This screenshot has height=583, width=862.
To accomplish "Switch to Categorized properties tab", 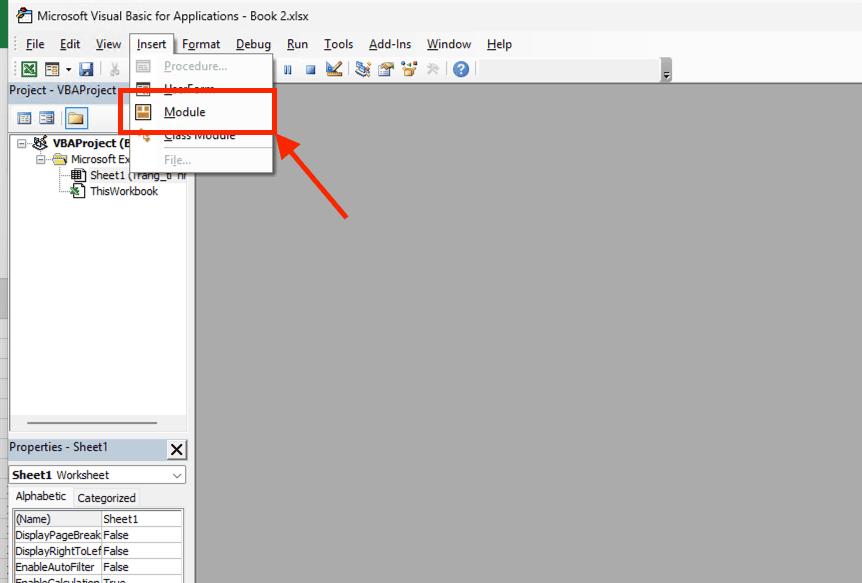I will (x=107, y=498).
